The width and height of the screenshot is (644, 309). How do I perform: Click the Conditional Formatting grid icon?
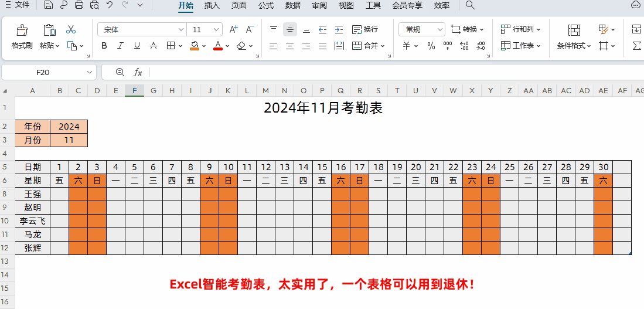coord(574,30)
